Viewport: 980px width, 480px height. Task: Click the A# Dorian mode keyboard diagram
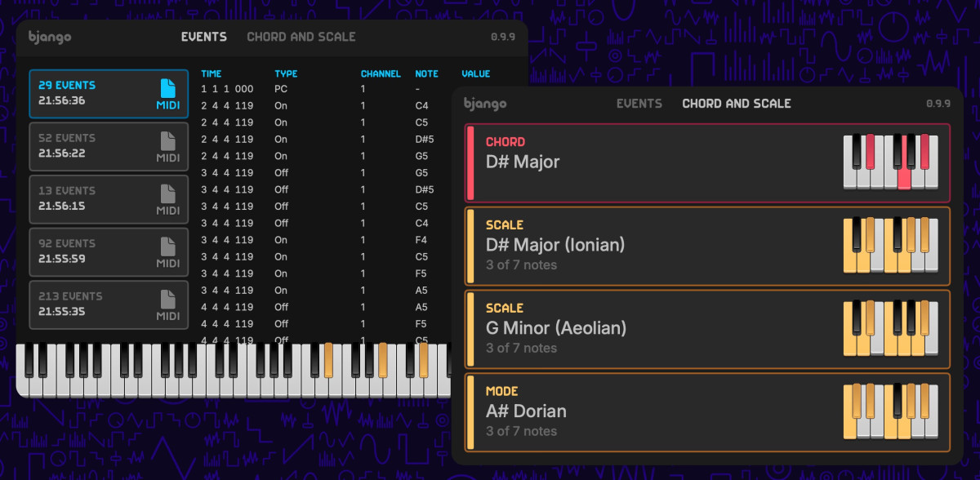pos(890,411)
